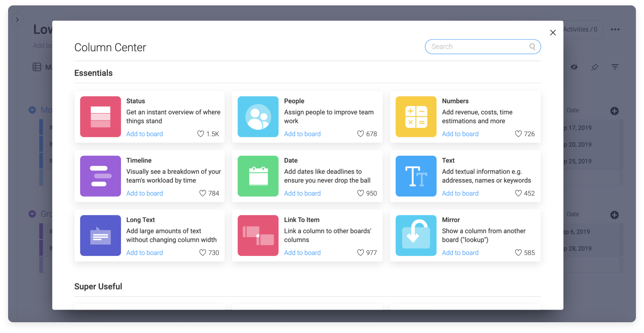Close the Column Center dialog
The image size is (644, 333).
553,33
